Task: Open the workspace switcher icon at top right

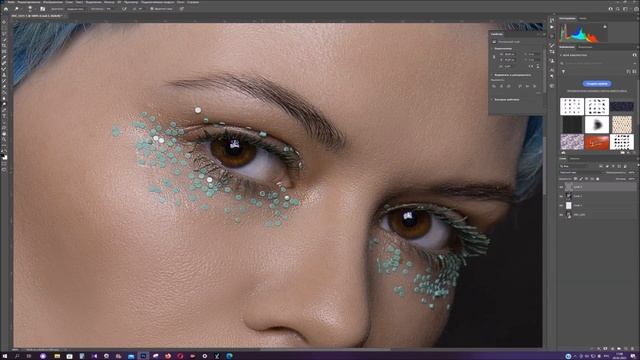Action: [625, 9]
